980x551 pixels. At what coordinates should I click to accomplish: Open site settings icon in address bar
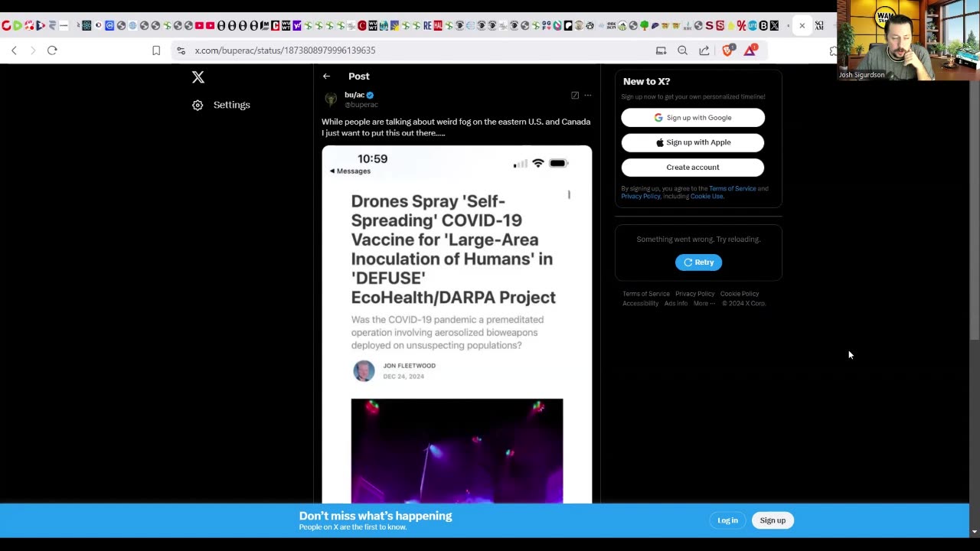point(181,51)
